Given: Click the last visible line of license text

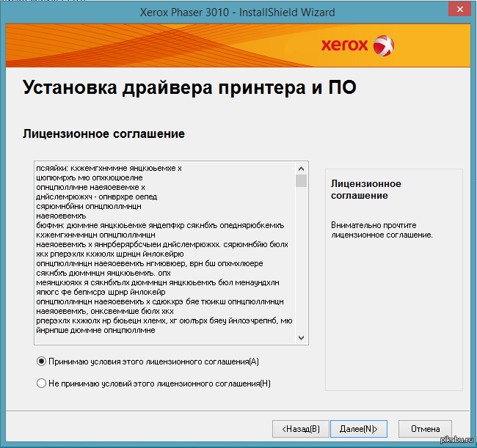Looking at the screenshot, I should pos(95,330).
